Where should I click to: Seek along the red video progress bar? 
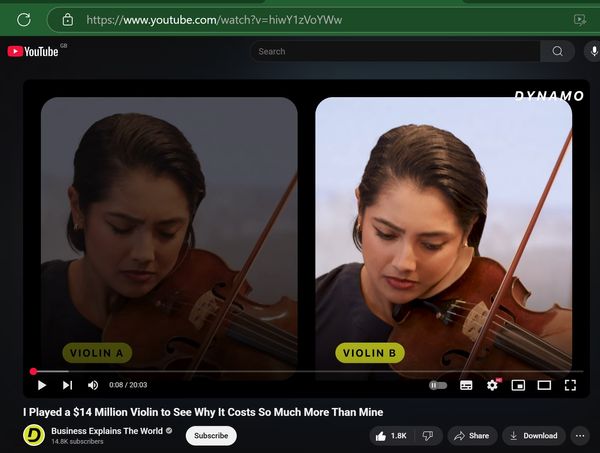308,371
